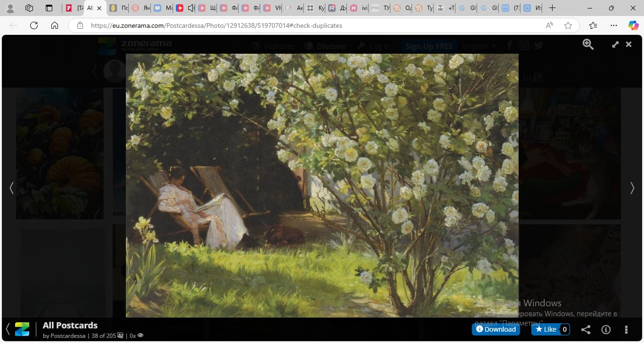Open the Copilot sidebar icon
The height and width of the screenshot is (343, 644).
(x=634, y=25)
